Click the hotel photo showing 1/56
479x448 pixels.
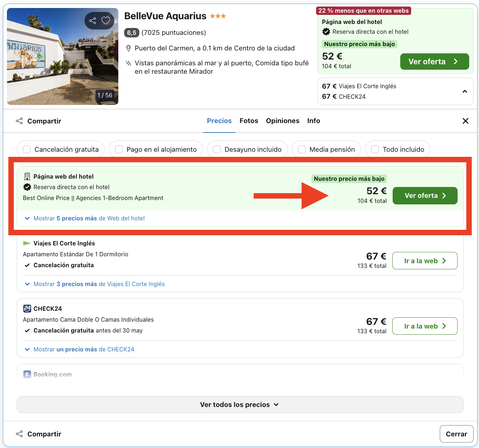(x=62, y=56)
